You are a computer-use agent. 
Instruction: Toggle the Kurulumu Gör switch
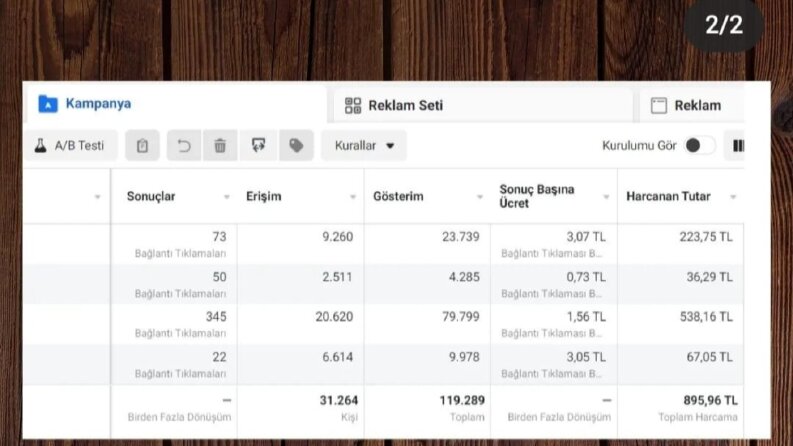pos(700,146)
